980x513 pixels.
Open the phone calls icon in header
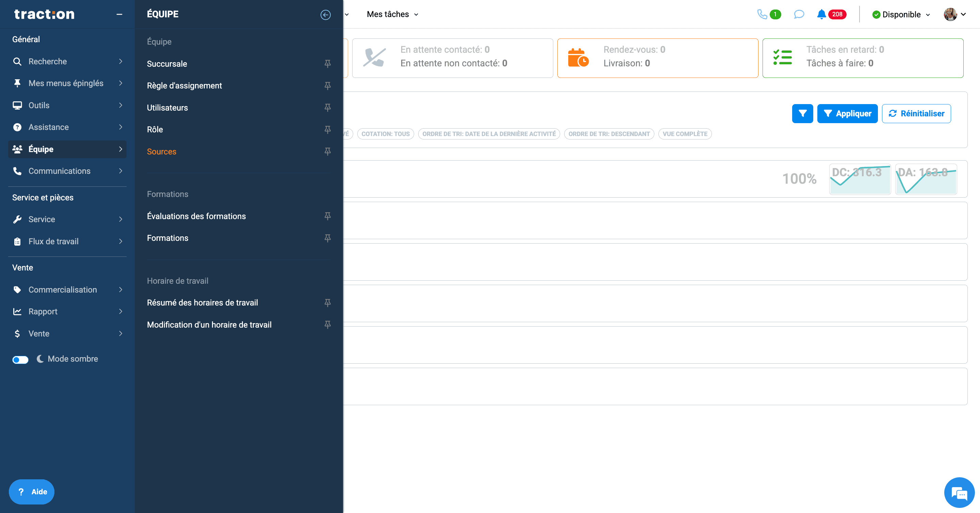pyautogui.click(x=762, y=14)
